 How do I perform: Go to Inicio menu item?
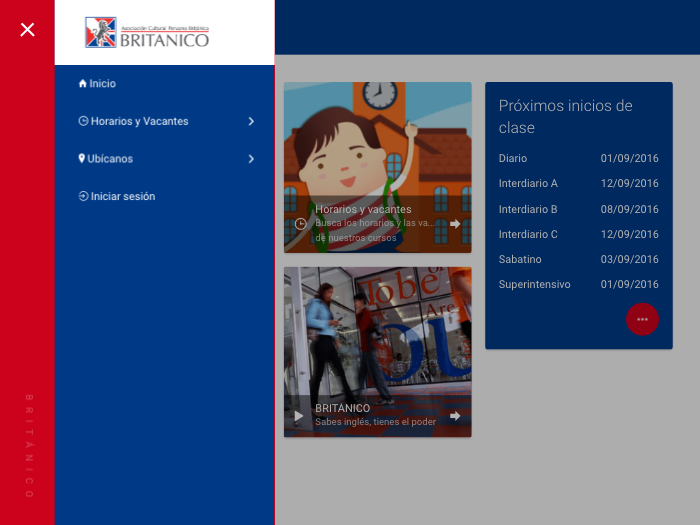[165, 83]
